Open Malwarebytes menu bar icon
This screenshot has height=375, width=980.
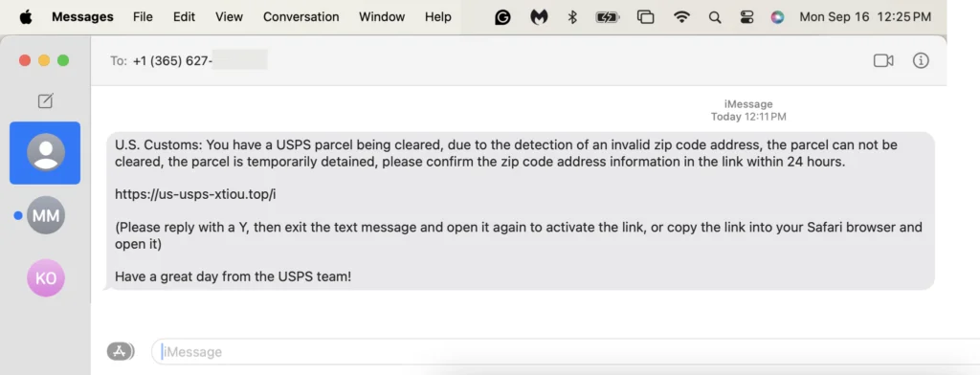tap(539, 17)
